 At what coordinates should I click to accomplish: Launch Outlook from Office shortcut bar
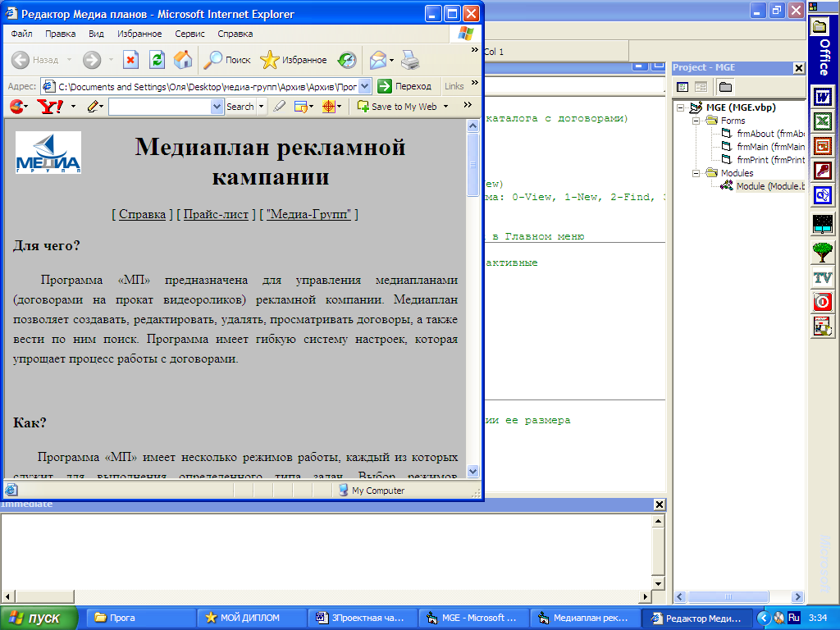click(823, 195)
